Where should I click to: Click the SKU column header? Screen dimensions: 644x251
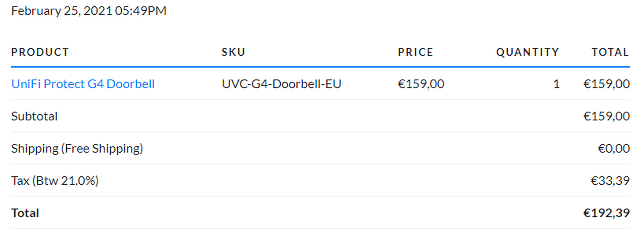click(233, 52)
